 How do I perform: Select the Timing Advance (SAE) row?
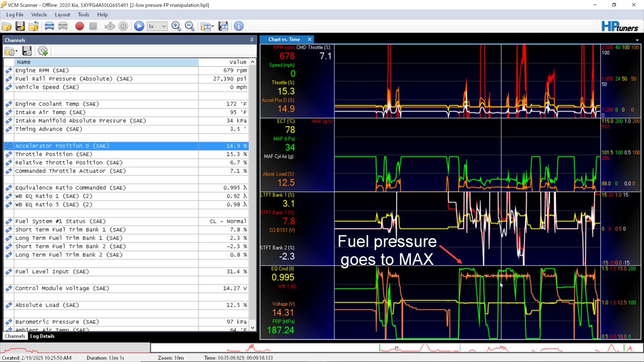click(x=126, y=129)
